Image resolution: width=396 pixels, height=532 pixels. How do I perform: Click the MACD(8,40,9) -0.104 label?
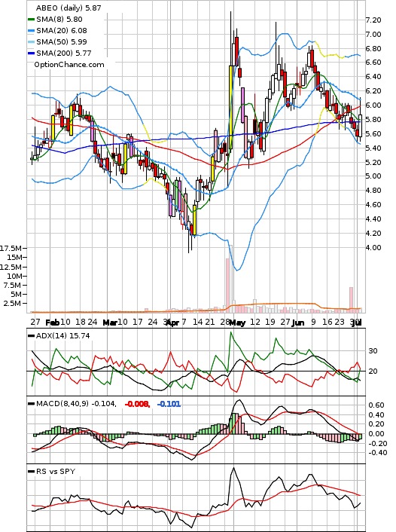76,404
